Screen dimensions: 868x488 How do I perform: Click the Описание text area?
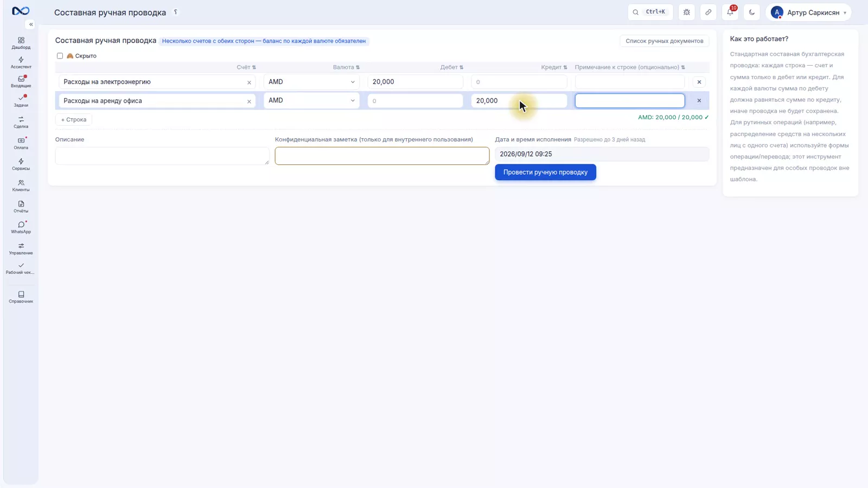[162, 156]
